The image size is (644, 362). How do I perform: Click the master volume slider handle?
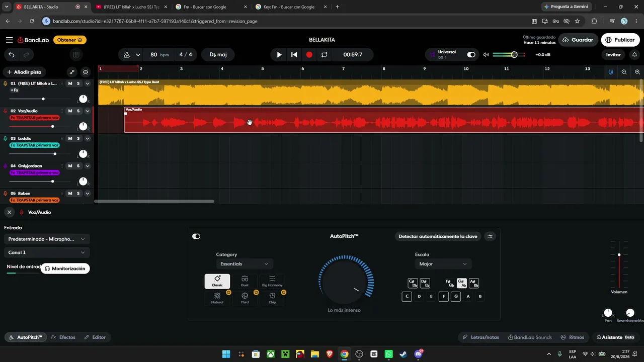point(514,55)
